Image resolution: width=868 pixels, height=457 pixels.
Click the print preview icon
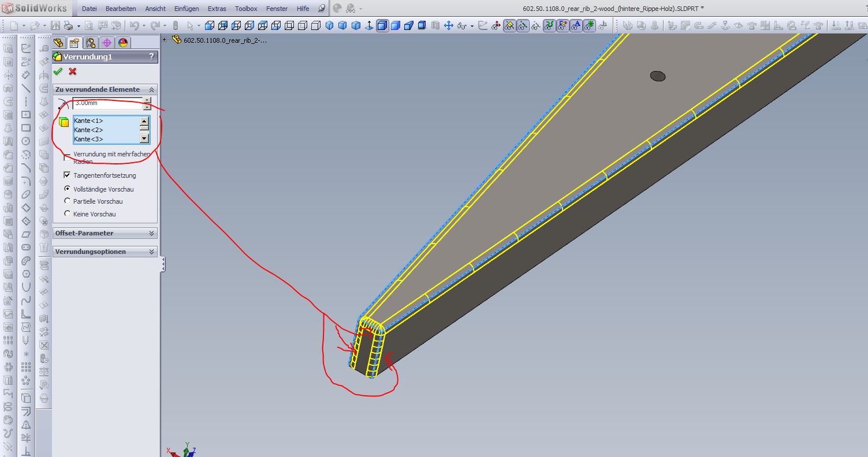click(x=90, y=25)
